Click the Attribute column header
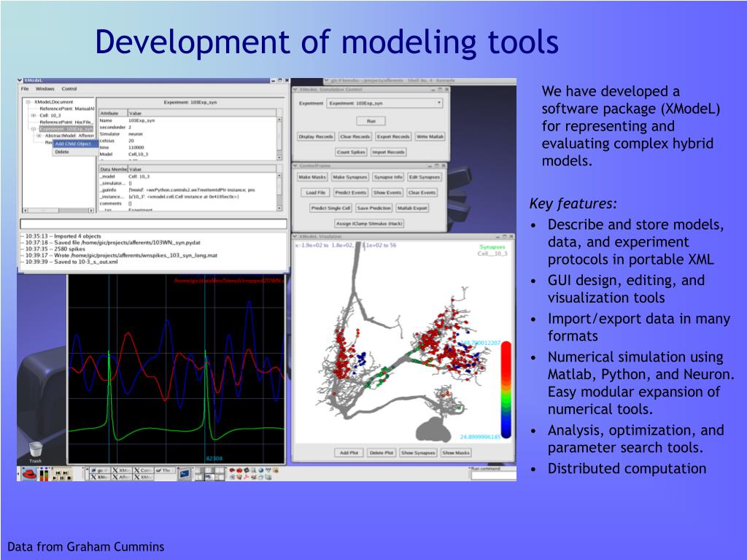This screenshot has width=747, height=560. pyautogui.click(x=113, y=113)
